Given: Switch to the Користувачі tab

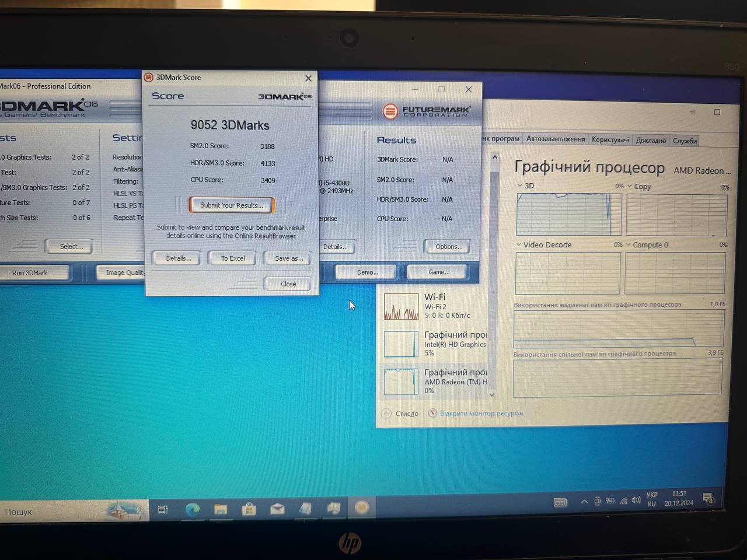Looking at the screenshot, I should pos(610,140).
